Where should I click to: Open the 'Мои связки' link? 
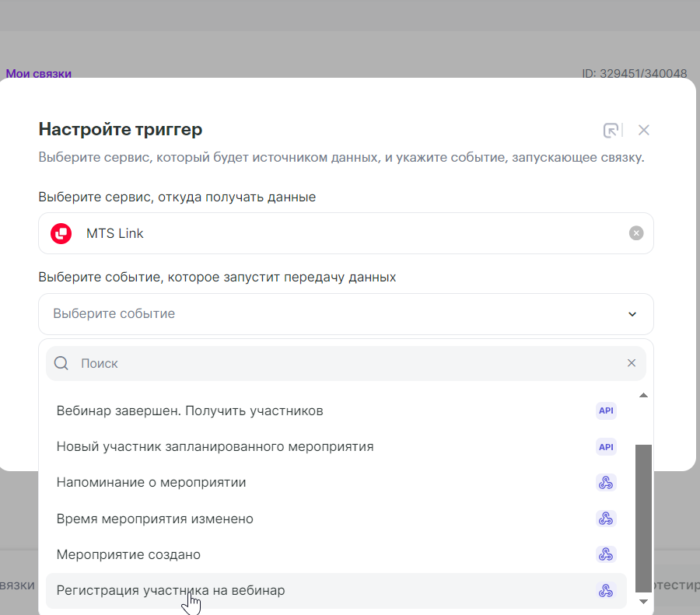pos(38,74)
